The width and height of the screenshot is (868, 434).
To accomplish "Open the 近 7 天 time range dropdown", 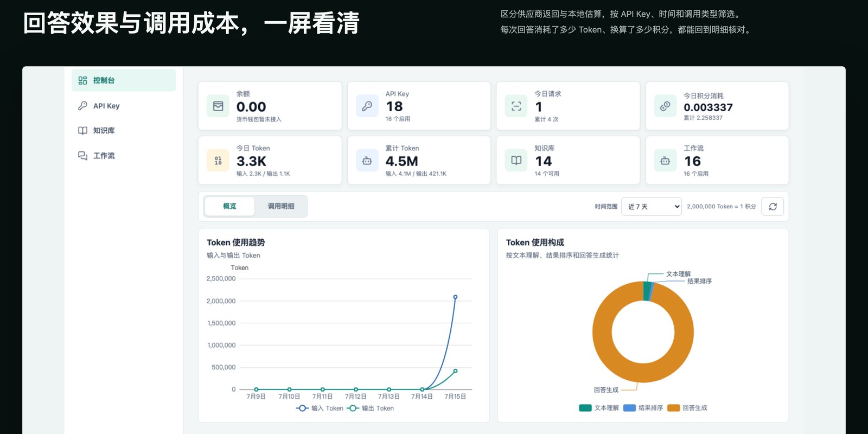I will (652, 207).
